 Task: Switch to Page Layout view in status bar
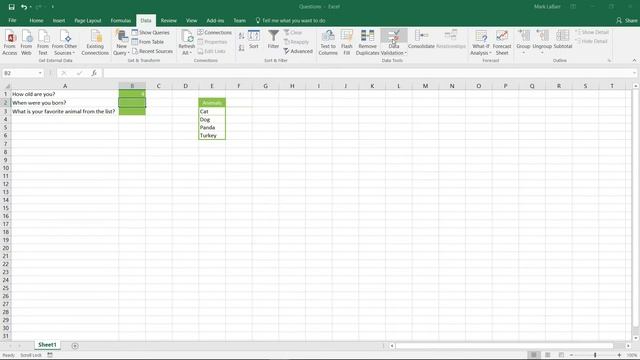(548, 355)
